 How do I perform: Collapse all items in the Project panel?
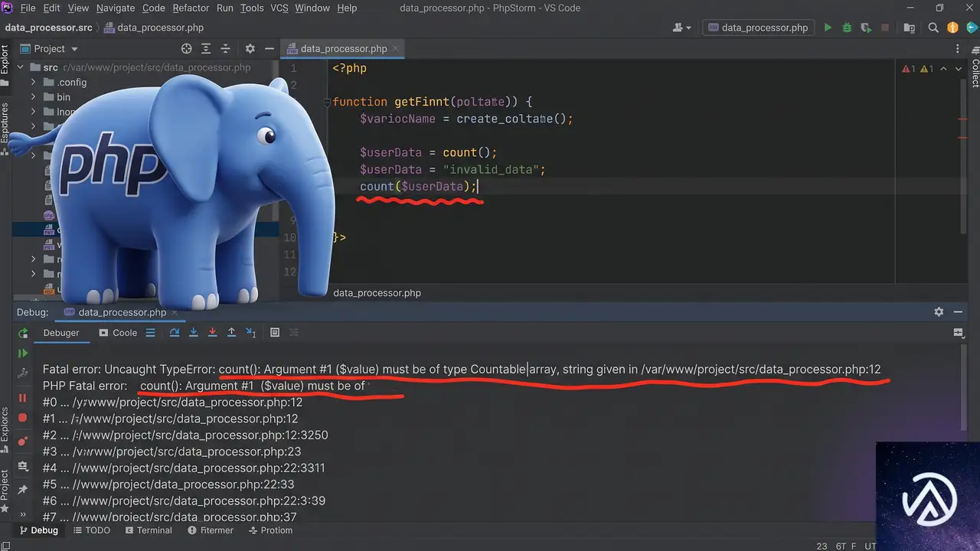[x=227, y=48]
